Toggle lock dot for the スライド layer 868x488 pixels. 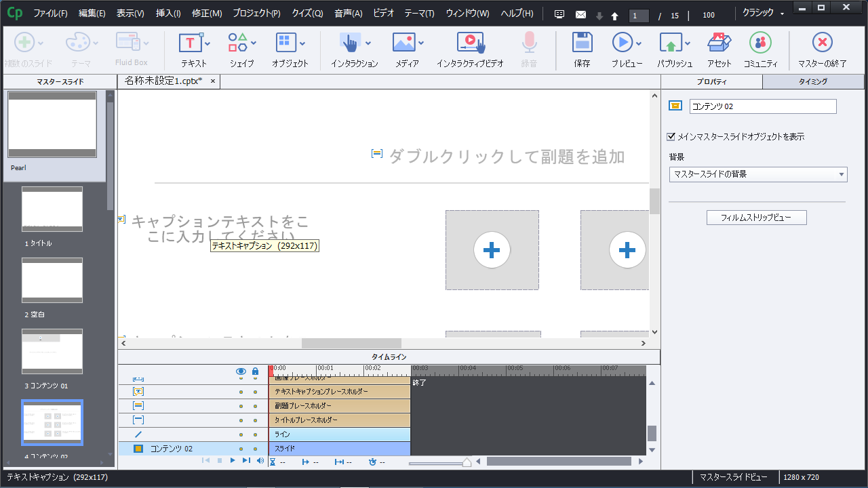pyautogui.click(x=255, y=449)
